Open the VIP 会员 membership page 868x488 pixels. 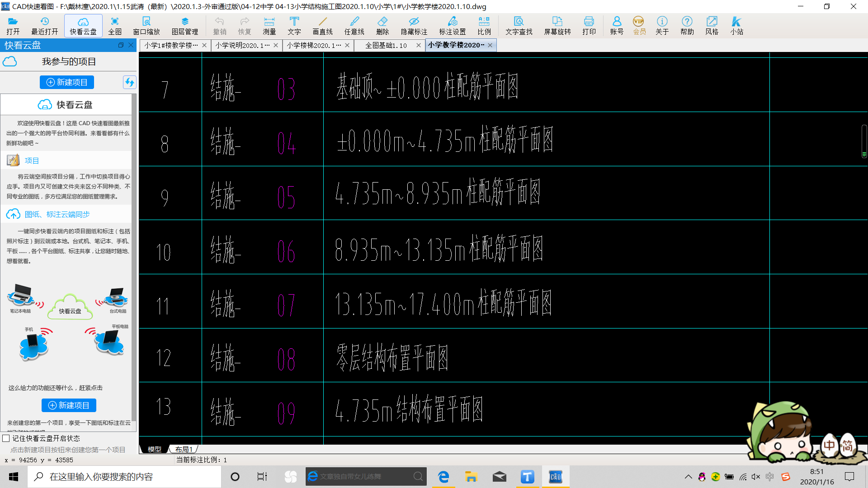pyautogui.click(x=639, y=26)
